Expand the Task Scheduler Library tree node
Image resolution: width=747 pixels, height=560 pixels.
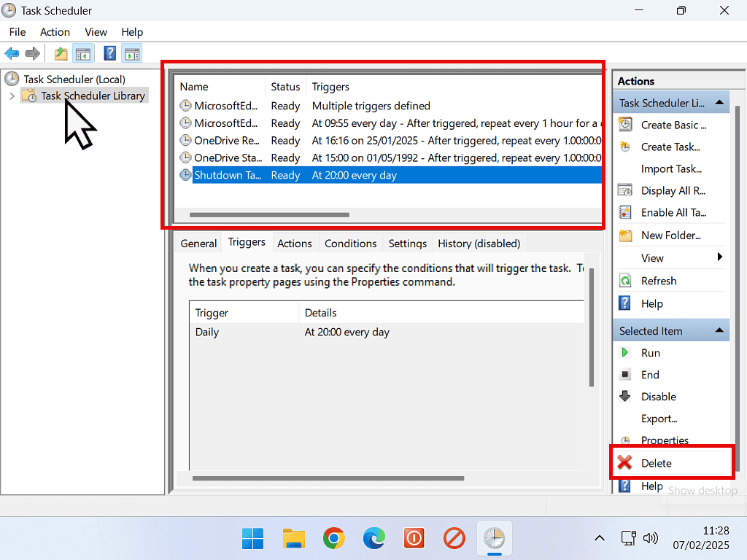(12, 96)
